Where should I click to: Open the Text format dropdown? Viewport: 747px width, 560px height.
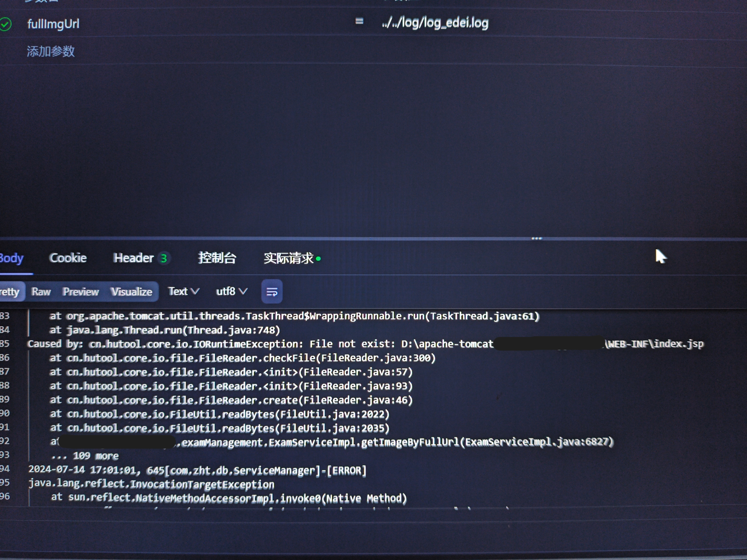184,291
